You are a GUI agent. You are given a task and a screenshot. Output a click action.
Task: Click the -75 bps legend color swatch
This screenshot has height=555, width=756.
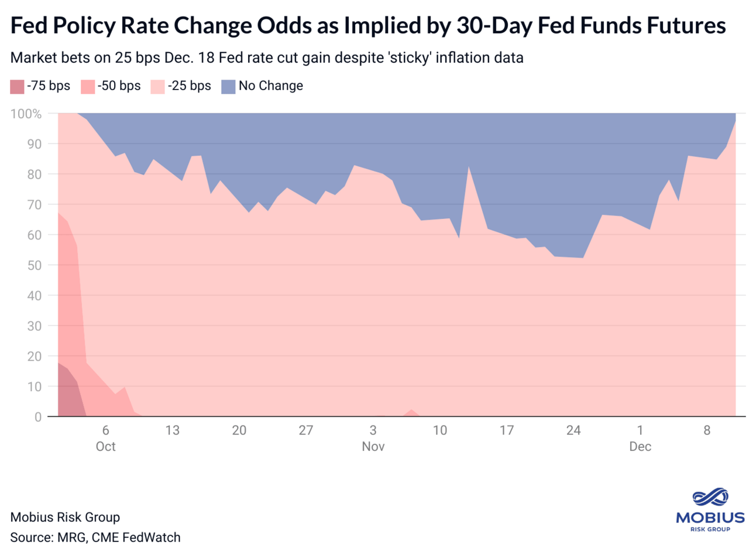(x=18, y=87)
